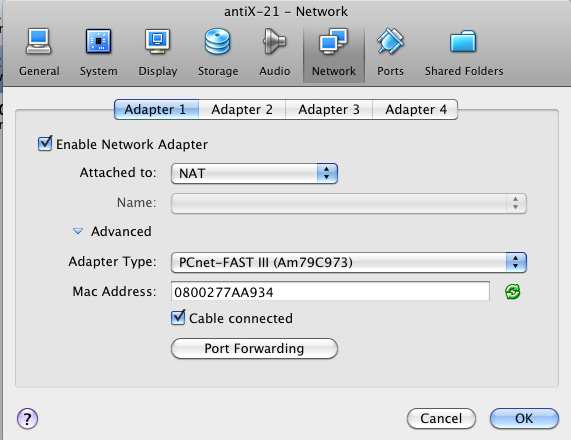Open the Shared Folders settings section
This screenshot has width=571, height=440.
coord(464,52)
